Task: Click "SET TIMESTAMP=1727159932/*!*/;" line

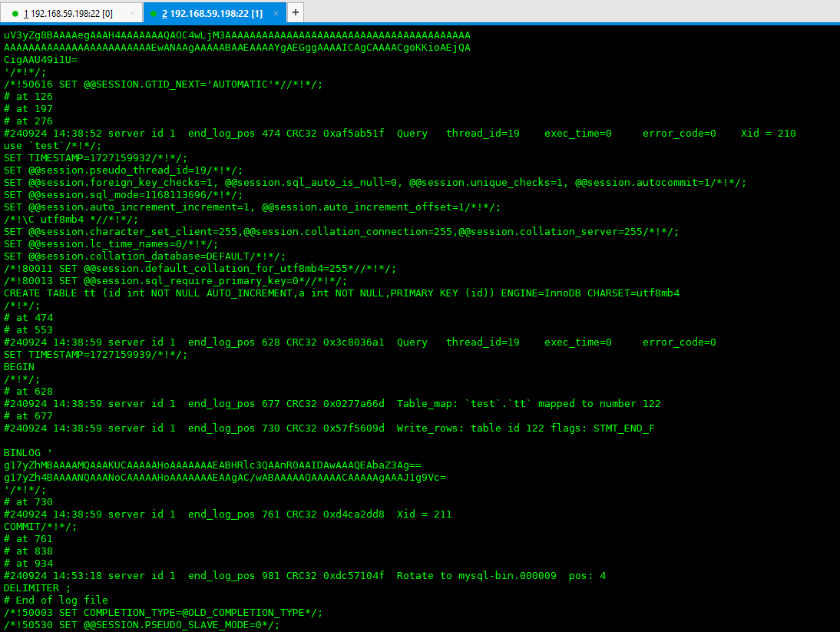Action: tap(96, 158)
